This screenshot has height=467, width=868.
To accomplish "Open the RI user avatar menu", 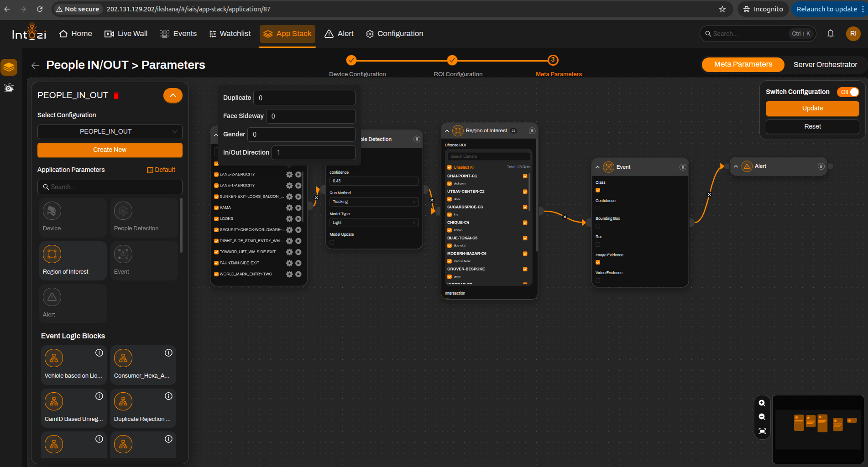I will 853,34.
